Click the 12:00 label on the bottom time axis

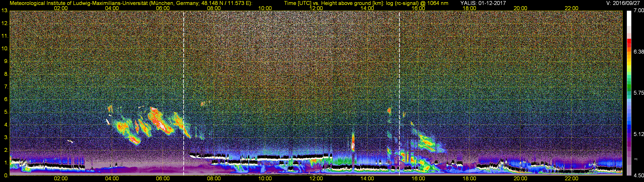pos(316,179)
